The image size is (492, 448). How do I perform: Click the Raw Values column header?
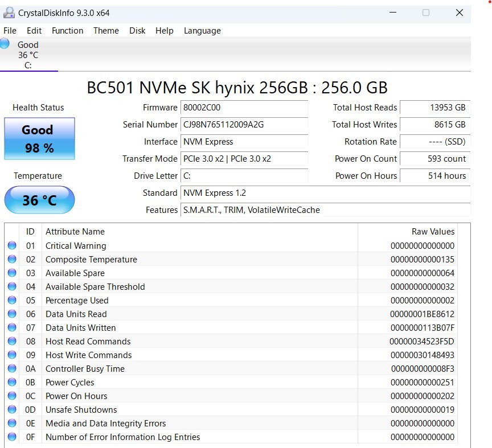click(x=433, y=232)
